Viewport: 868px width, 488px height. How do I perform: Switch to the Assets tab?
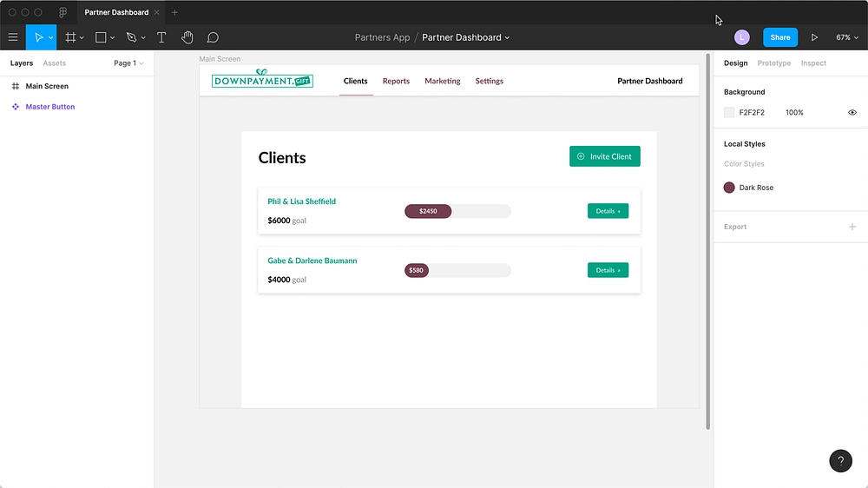(x=54, y=63)
